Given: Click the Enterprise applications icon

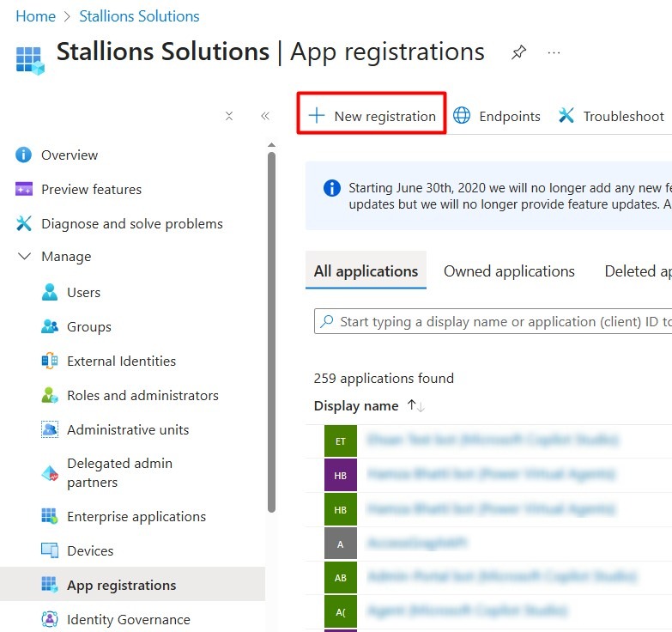Looking at the screenshot, I should point(50,516).
